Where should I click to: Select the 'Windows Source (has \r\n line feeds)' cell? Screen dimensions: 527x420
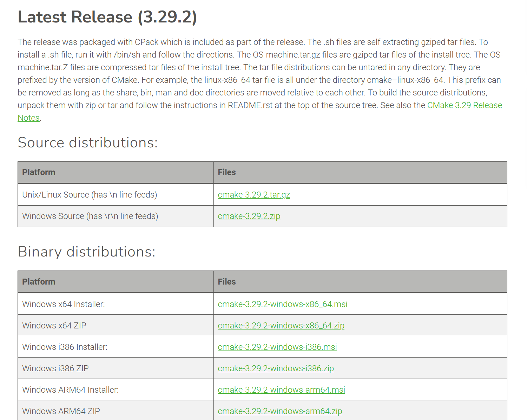(116, 216)
